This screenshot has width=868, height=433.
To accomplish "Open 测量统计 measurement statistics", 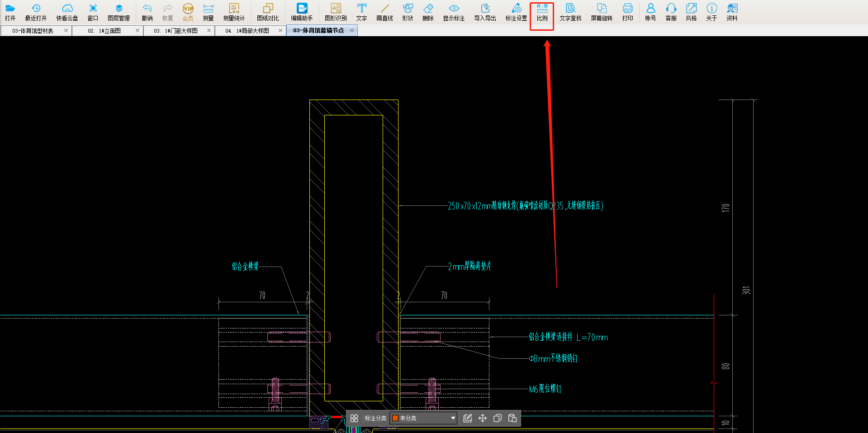I will 234,12.
